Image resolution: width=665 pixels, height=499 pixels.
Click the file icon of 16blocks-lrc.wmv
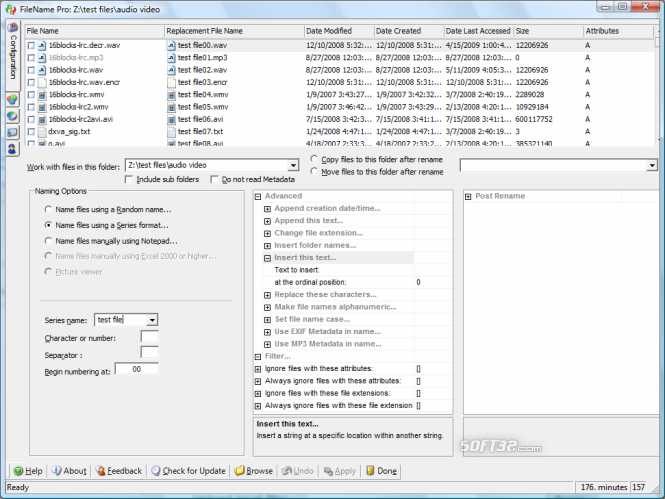pos(42,95)
